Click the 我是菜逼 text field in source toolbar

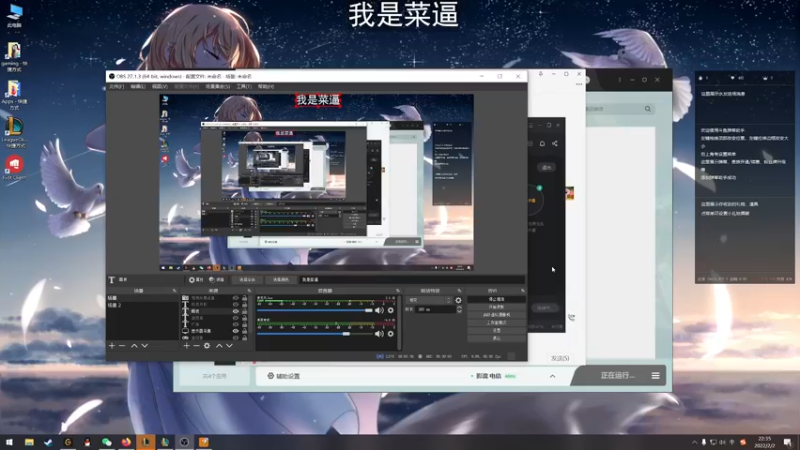point(412,280)
